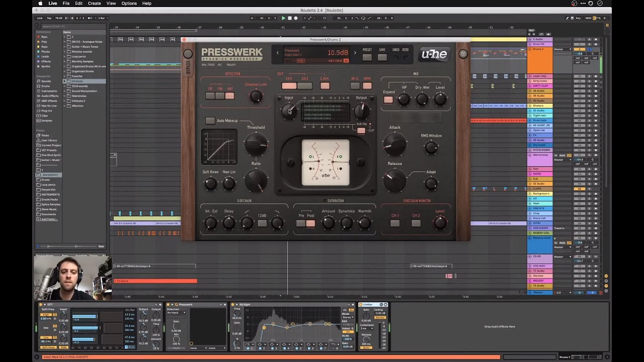The image size is (644, 362).
Task: Open the Help menu
Action: [x=147, y=4]
